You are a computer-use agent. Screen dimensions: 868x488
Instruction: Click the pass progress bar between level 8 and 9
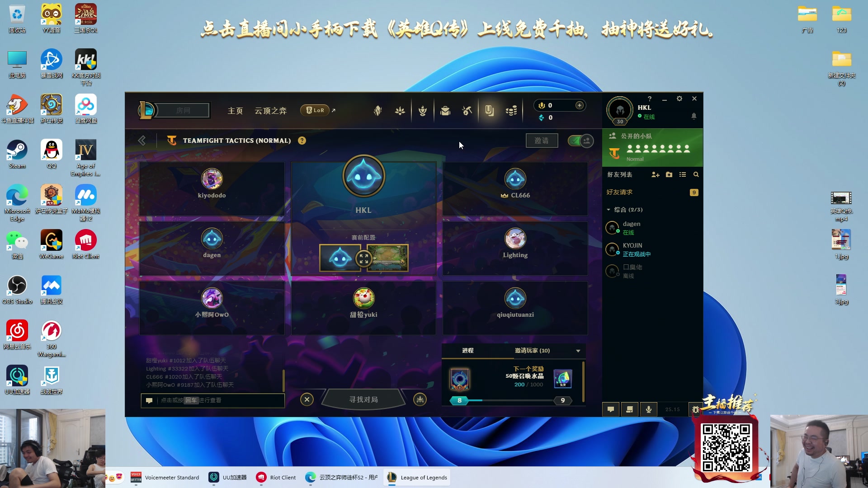pos(511,400)
